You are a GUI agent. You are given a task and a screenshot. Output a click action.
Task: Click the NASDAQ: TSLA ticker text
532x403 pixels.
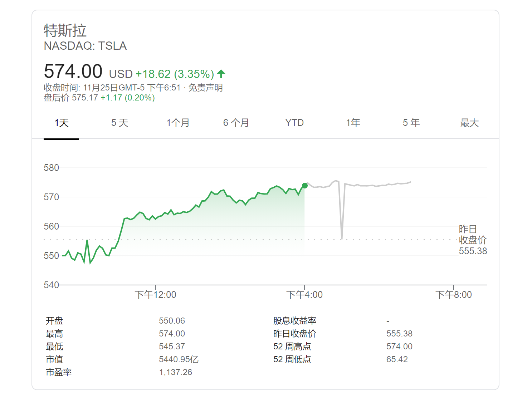85,46
